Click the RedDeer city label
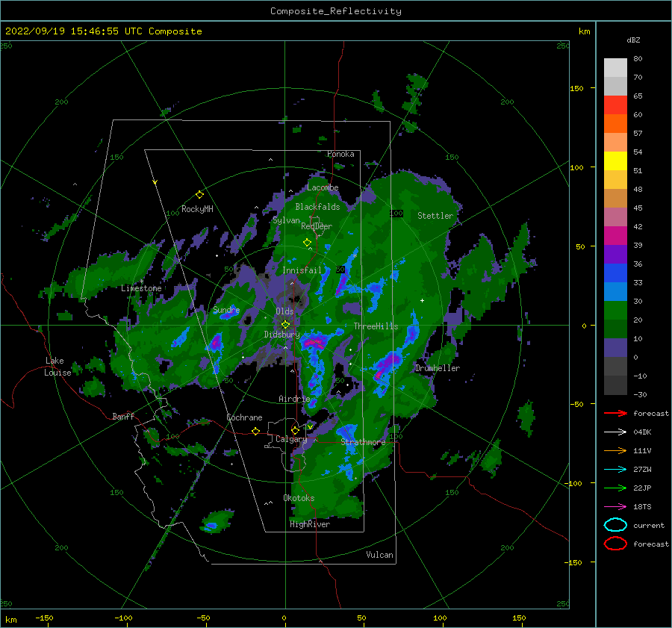 coord(317,226)
